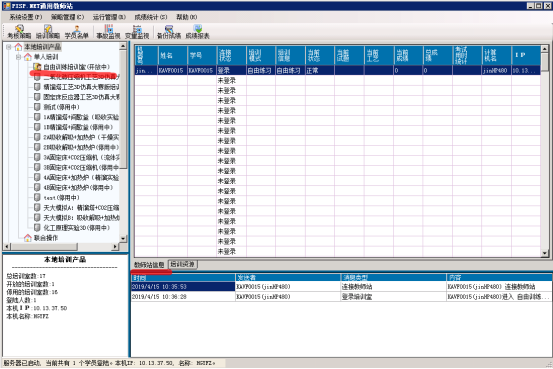This screenshot has height=369, width=553.
Task: Click the 时间 column header in message list
Action: click(x=183, y=278)
